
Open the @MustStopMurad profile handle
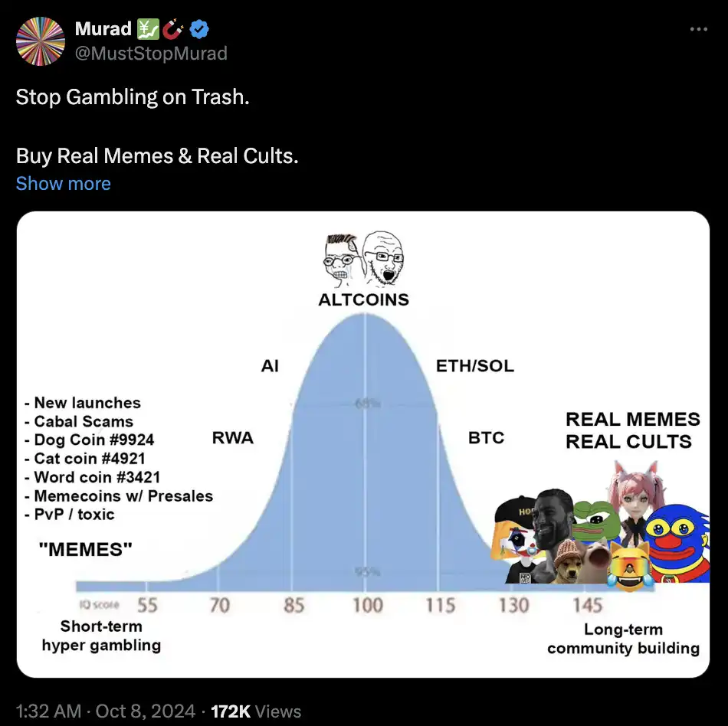click(x=150, y=54)
